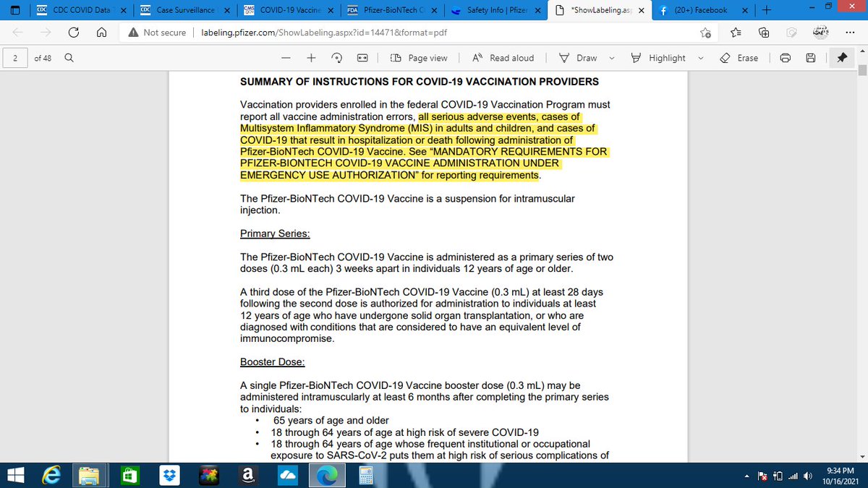Click the PDF page number box

click(x=14, y=58)
